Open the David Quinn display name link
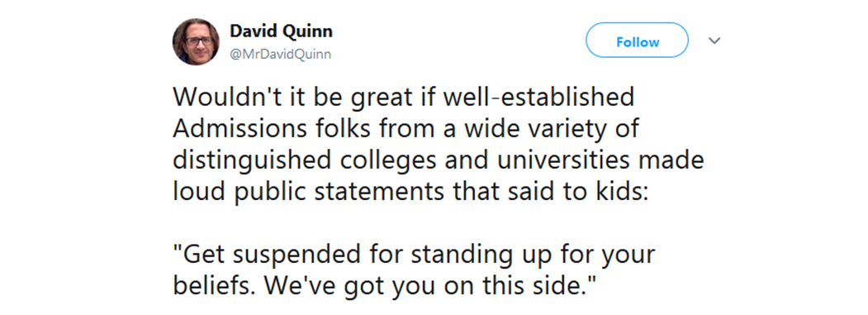The image size is (868, 315). tap(281, 31)
